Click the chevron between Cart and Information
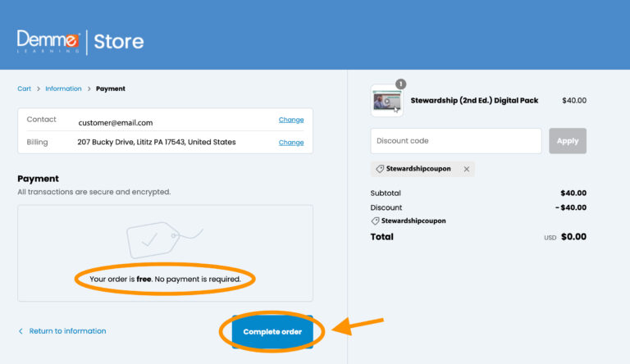The height and width of the screenshot is (364, 630). tap(38, 89)
